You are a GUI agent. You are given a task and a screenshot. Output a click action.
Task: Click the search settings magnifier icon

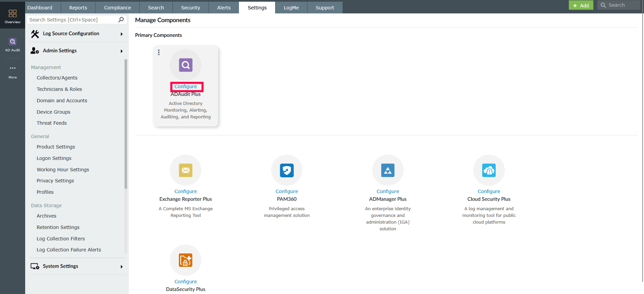click(x=121, y=20)
